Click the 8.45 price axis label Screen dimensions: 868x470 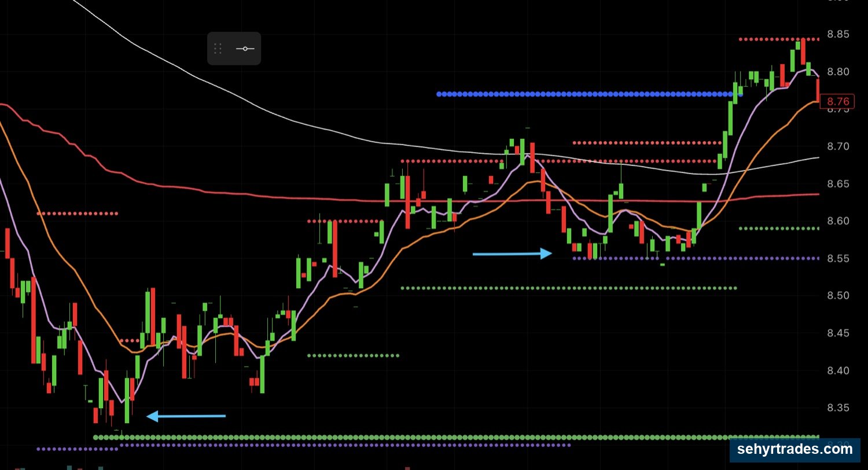[838, 333]
